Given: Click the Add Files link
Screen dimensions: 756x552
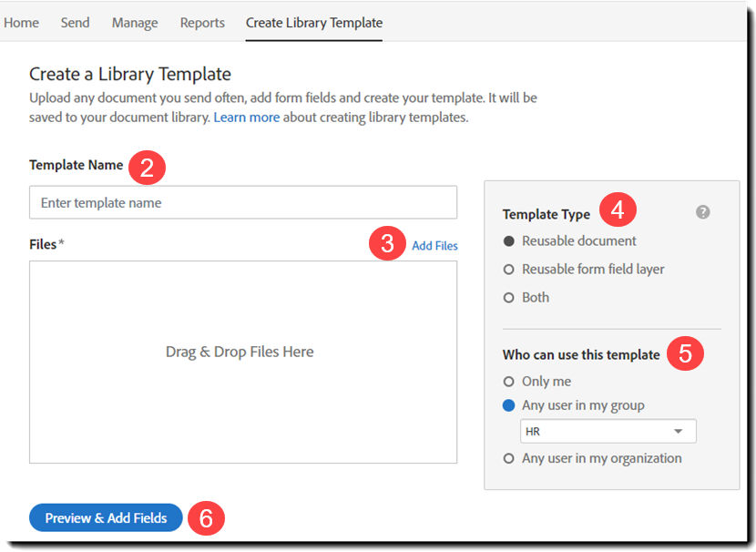Looking at the screenshot, I should pos(434,246).
